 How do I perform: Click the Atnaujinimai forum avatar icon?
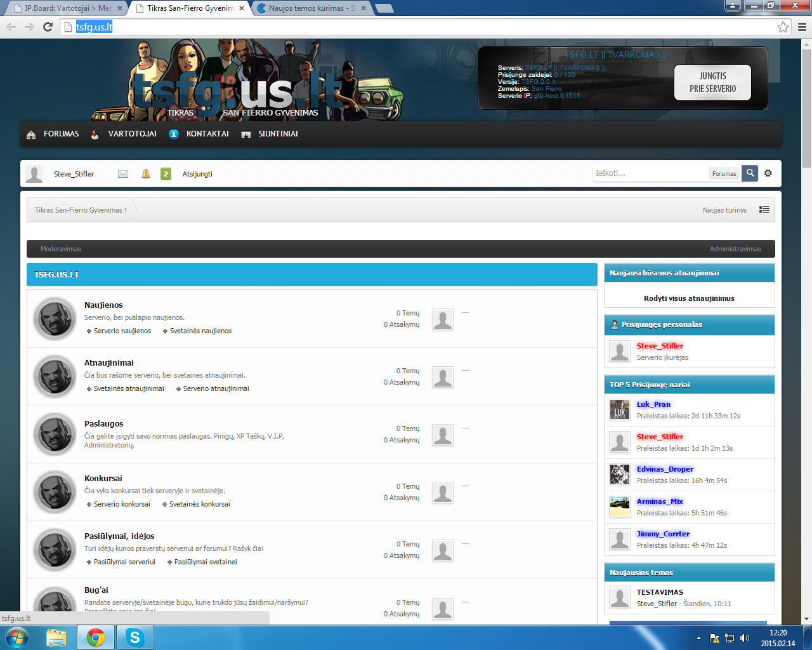point(55,376)
